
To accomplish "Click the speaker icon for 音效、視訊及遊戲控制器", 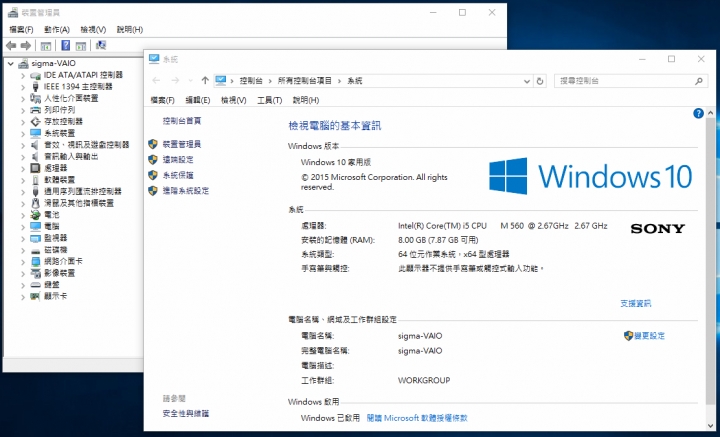I will 35,145.
